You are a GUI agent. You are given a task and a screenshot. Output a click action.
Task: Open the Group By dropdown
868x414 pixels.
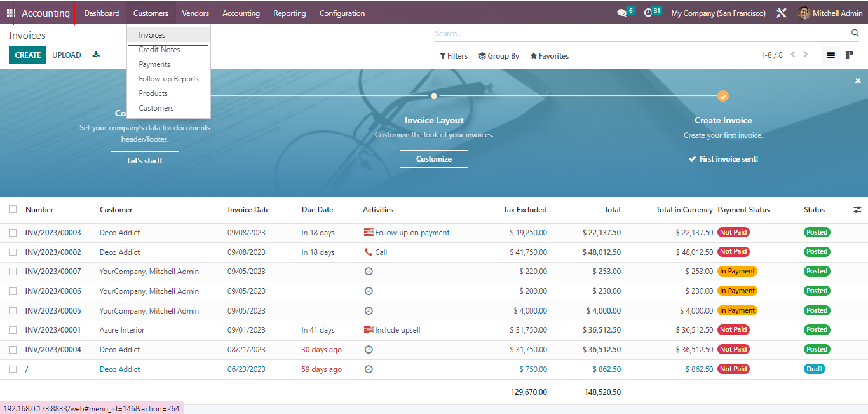(x=499, y=56)
